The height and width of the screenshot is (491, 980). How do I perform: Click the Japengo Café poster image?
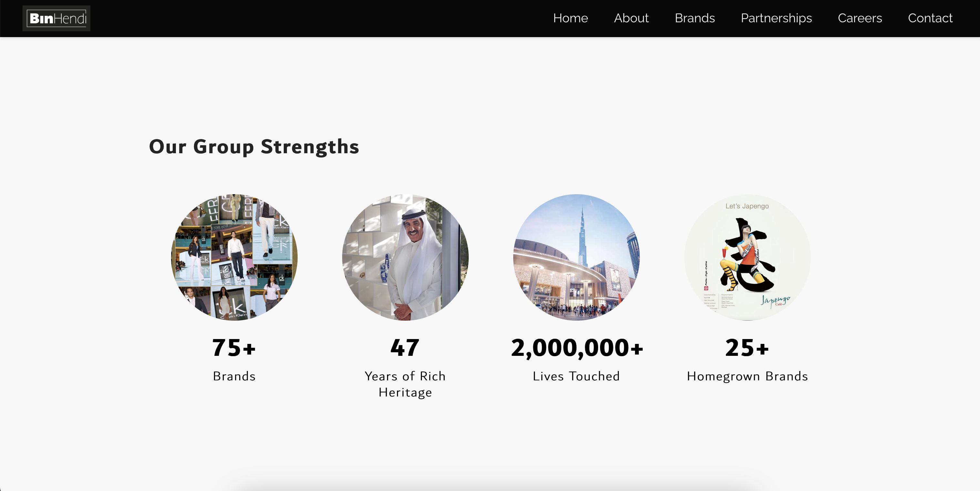(x=747, y=257)
